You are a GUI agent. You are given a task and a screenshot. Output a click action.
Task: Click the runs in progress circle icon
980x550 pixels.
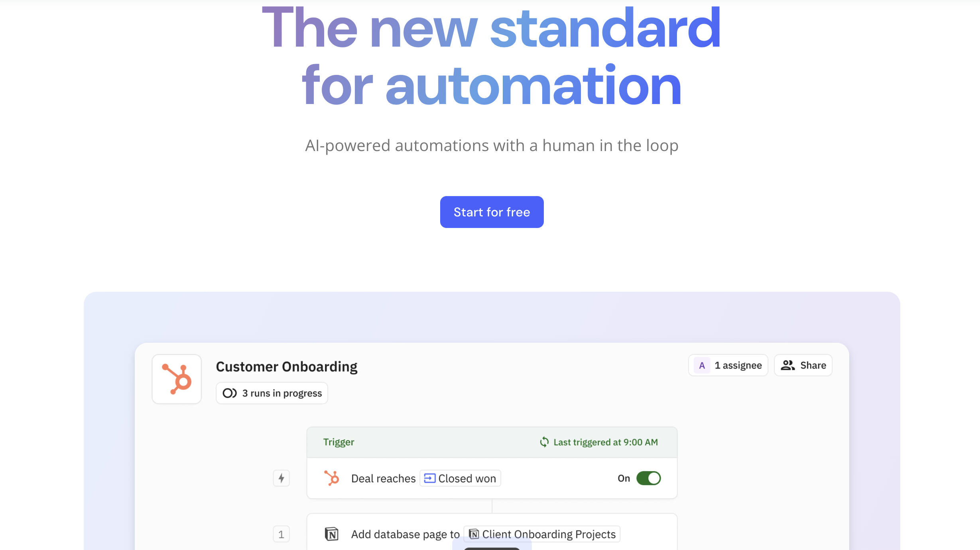click(229, 393)
